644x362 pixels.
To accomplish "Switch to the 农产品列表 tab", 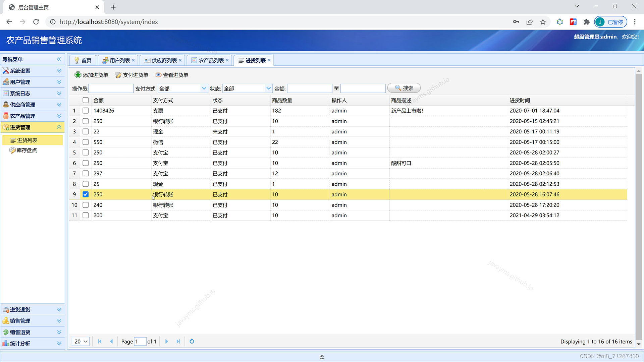I will (211, 60).
